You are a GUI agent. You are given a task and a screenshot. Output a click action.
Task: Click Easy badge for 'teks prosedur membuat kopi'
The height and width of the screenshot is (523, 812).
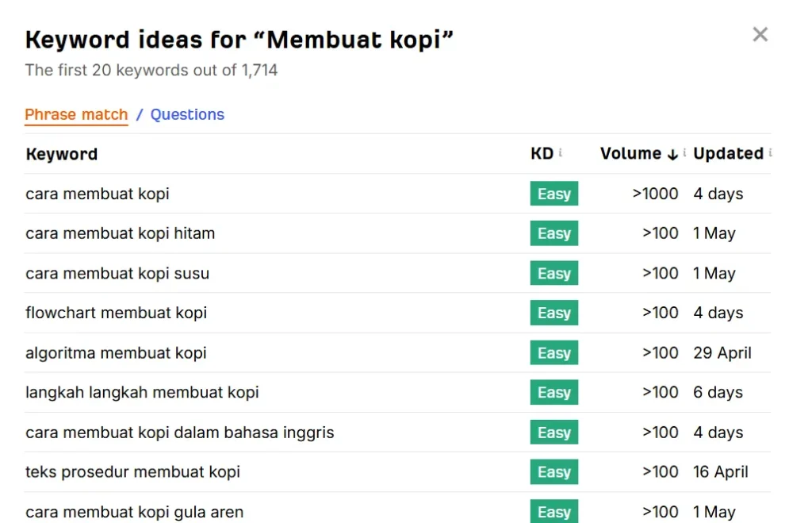click(x=554, y=471)
